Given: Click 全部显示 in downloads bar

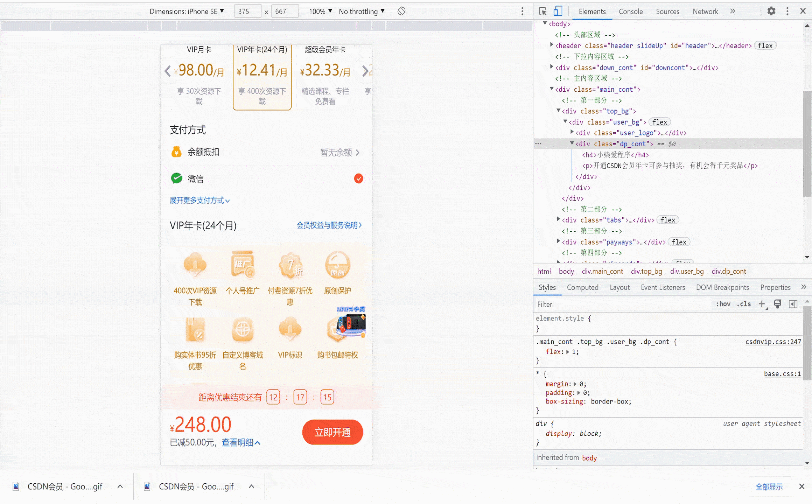Looking at the screenshot, I should coord(769,487).
